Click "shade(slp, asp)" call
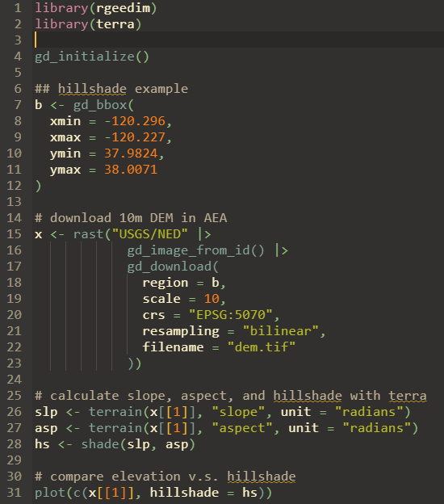 [138, 444]
